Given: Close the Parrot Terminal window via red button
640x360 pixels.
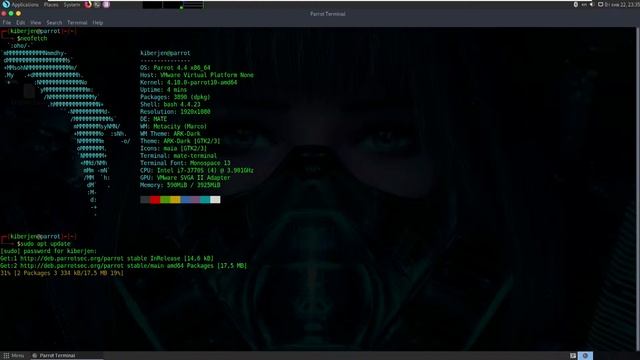Looking at the screenshot, I should click(4, 13).
